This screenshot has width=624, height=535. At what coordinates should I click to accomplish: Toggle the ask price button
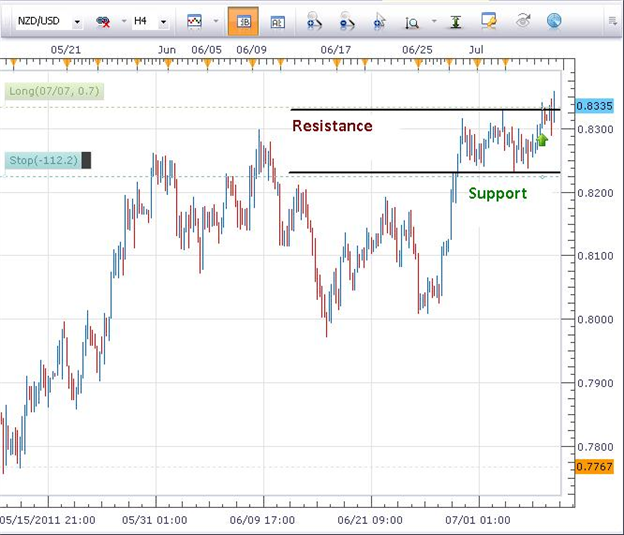(277, 22)
